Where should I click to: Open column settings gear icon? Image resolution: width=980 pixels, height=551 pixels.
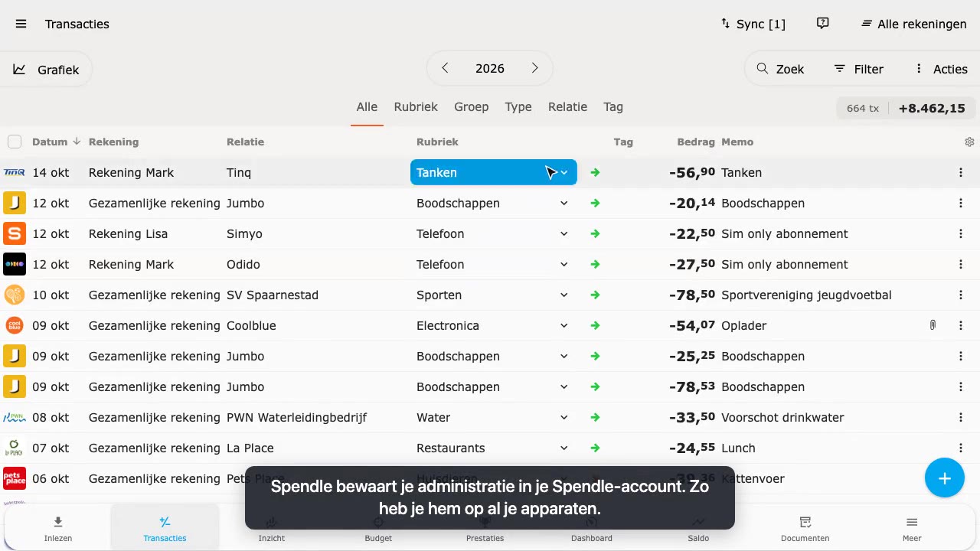pos(969,142)
